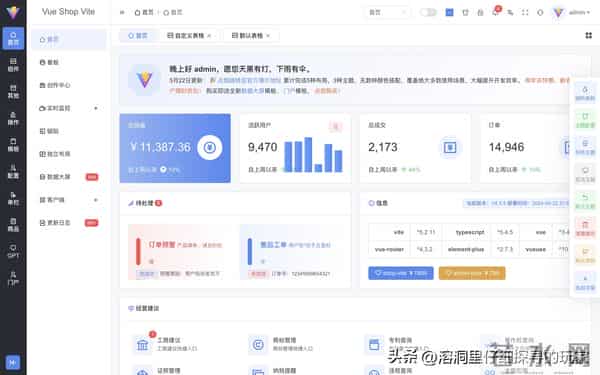This screenshot has width=600, height=375.
Task: Click the blue square icon in top toolbar
Action: tap(450, 13)
